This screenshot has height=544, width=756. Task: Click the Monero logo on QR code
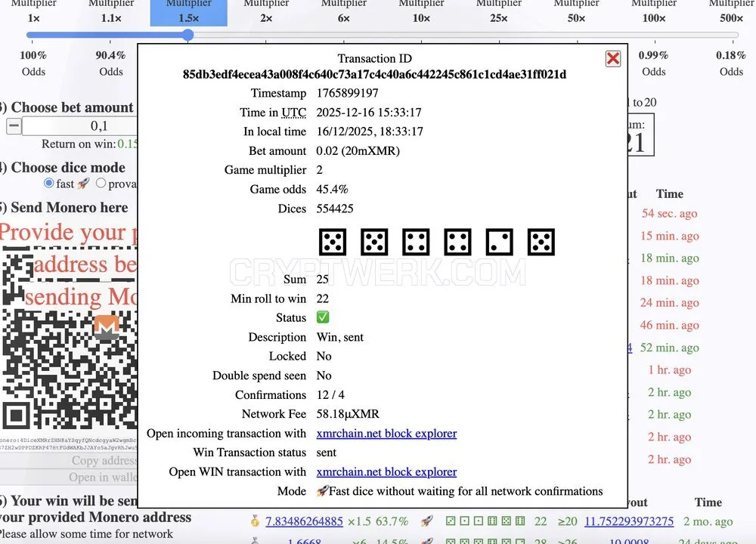pos(107,327)
